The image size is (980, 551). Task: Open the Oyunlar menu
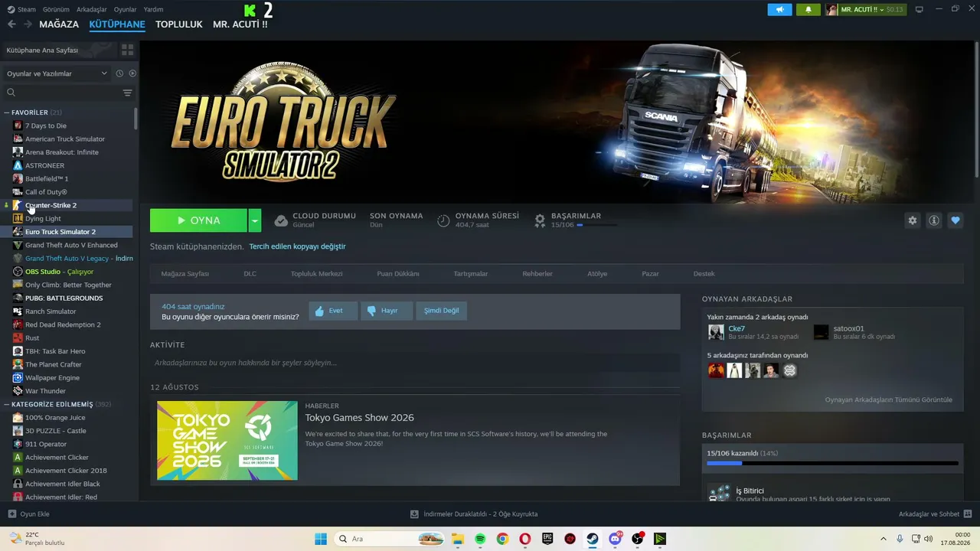point(126,9)
